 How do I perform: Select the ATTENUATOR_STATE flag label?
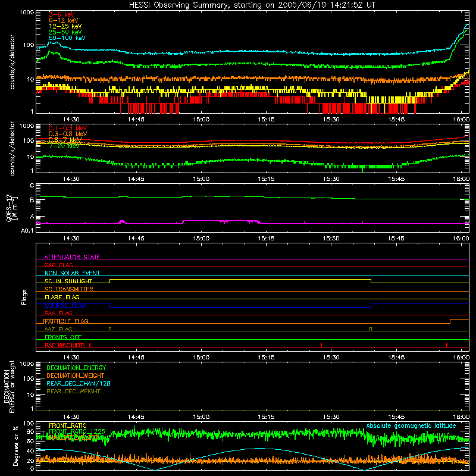coord(72,257)
